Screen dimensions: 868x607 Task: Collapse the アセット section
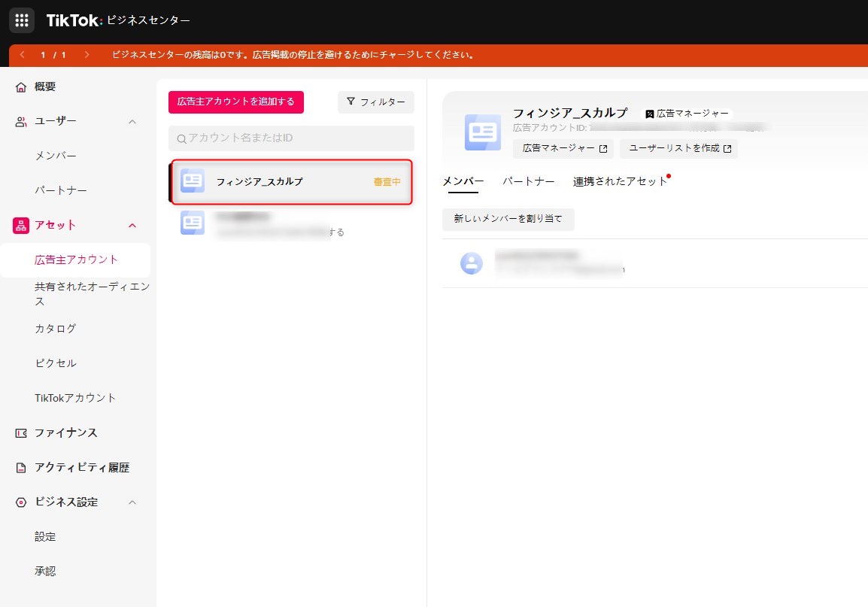pos(132,226)
